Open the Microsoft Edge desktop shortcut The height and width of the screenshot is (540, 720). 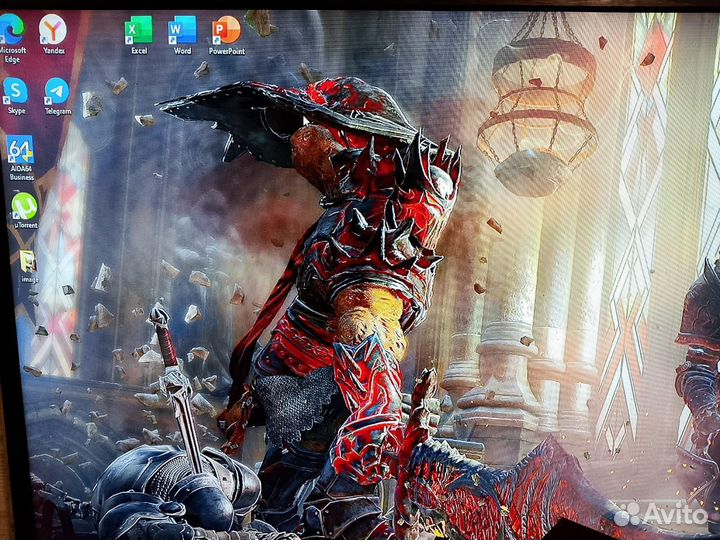(13, 27)
